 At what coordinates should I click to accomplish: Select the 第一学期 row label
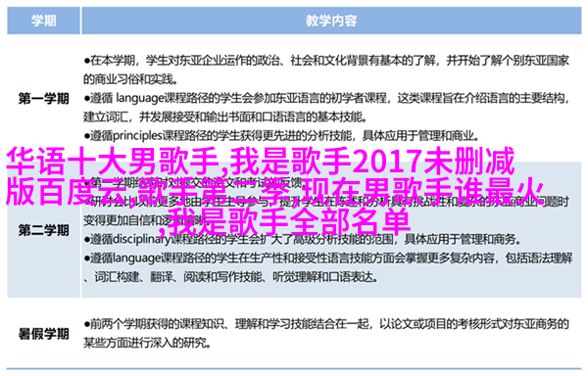pyautogui.click(x=43, y=99)
